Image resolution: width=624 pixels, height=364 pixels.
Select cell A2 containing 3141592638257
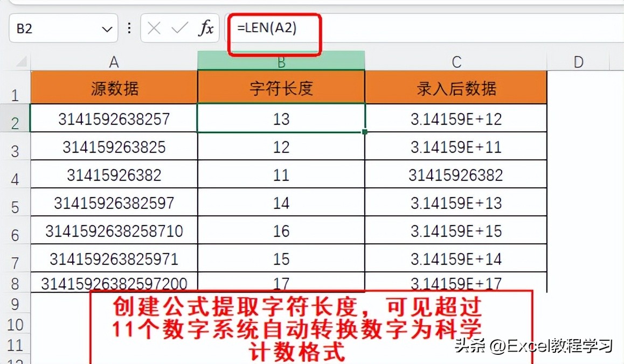click(114, 119)
